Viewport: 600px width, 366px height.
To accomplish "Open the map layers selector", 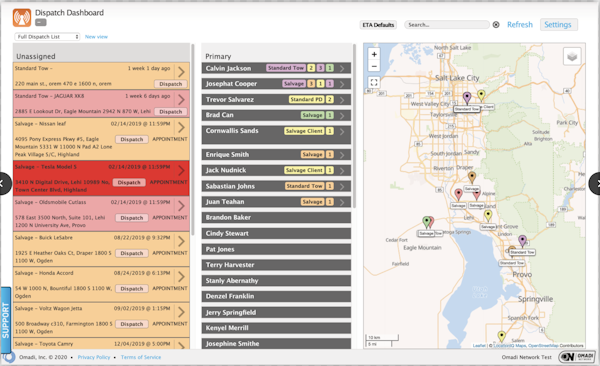I will click(572, 57).
